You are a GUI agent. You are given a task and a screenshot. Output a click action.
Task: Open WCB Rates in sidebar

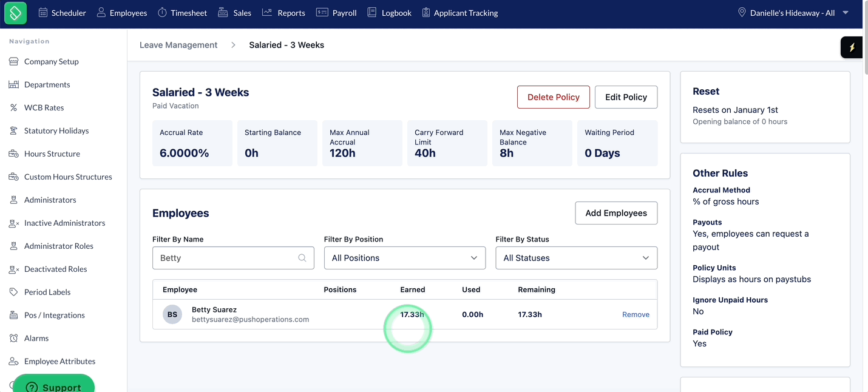[x=44, y=107]
